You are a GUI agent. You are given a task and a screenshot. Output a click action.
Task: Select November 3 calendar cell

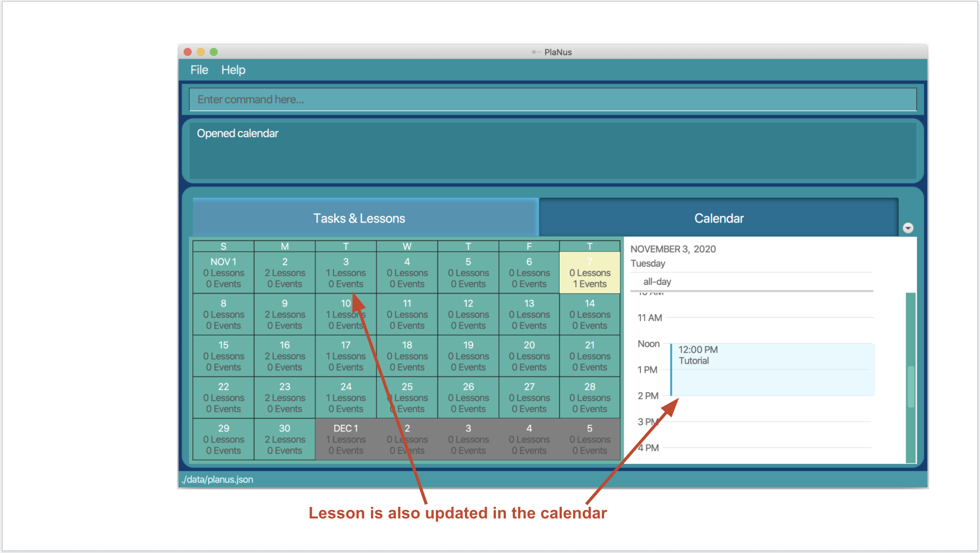pyautogui.click(x=346, y=272)
